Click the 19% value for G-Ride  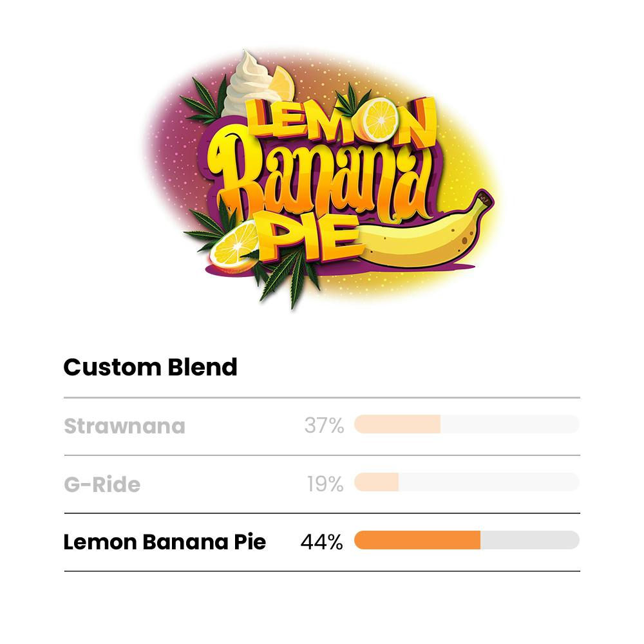coord(325,484)
